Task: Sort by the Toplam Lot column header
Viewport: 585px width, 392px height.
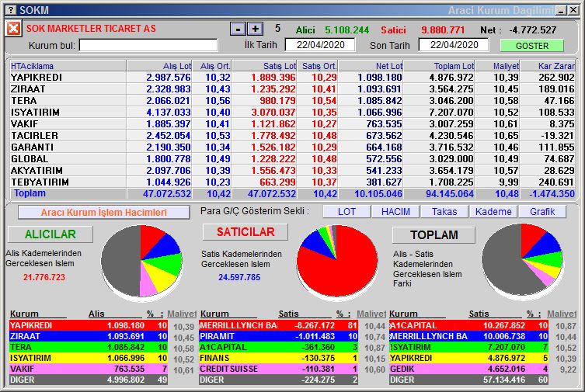Action: click(x=439, y=66)
